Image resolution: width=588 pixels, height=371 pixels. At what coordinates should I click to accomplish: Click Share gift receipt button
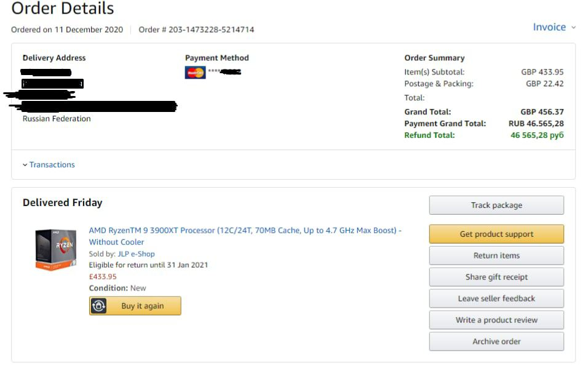click(496, 277)
